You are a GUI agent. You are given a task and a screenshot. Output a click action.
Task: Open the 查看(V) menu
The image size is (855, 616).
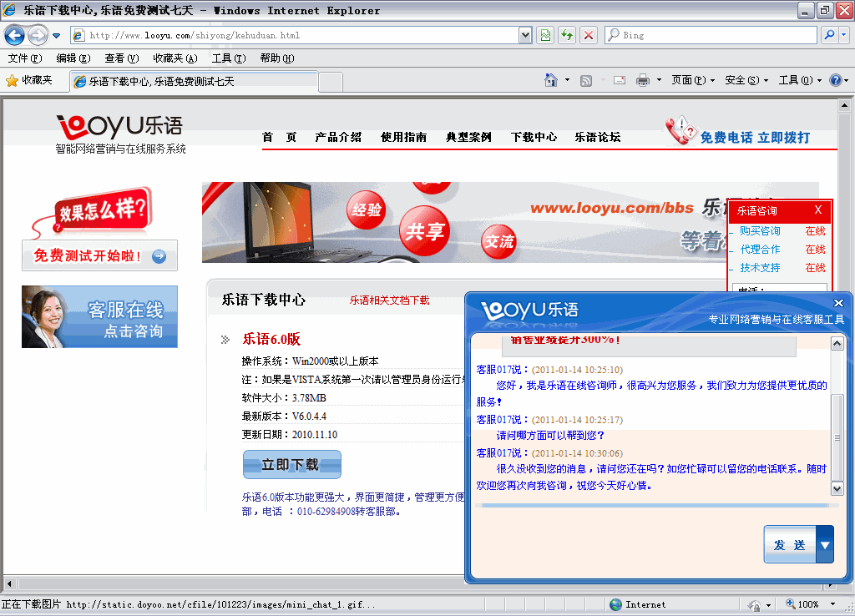122,58
